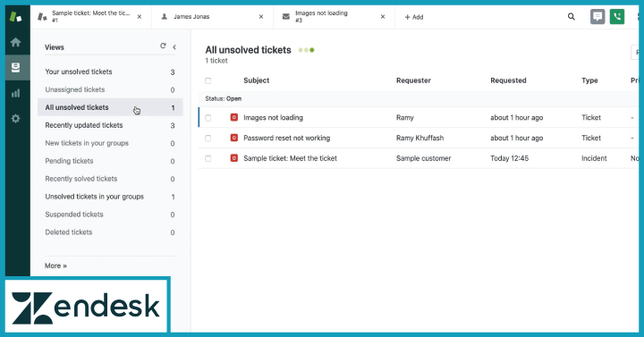The width and height of the screenshot is (644, 337).
Task: Open the green phone Talk icon
Action: coord(617,17)
